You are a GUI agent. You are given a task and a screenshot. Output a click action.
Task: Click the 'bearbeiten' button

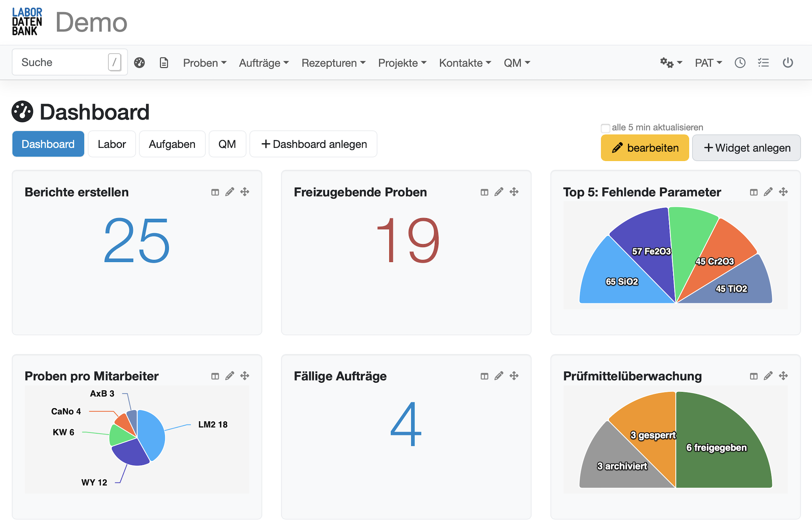644,147
